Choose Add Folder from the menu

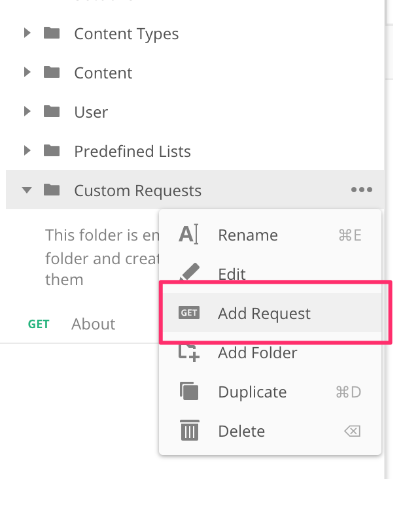tap(258, 352)
